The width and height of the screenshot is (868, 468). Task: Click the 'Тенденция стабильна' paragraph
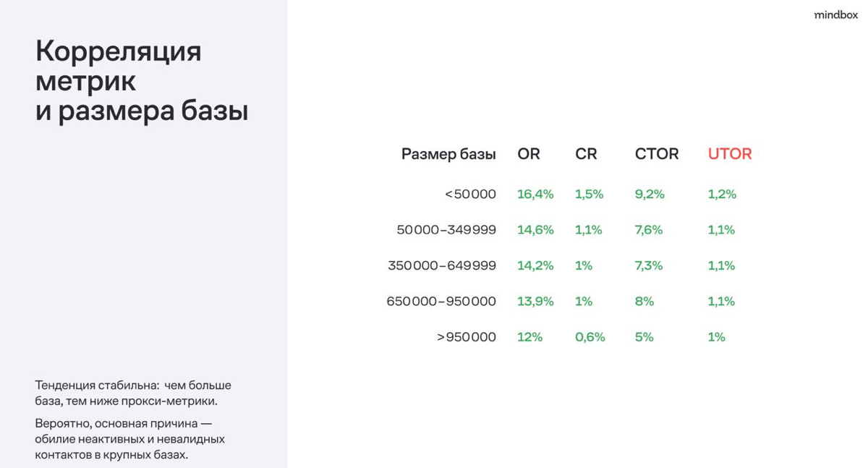click(x=133, y=393)
